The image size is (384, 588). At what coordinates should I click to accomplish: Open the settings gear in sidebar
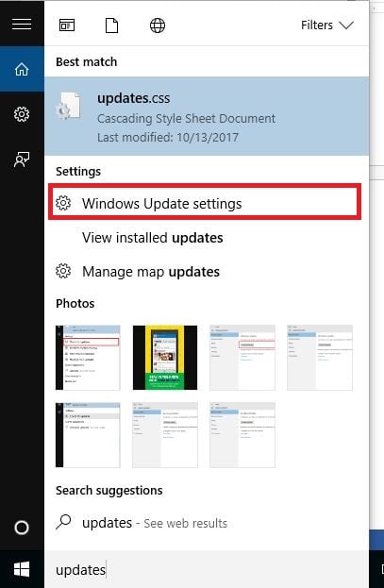[22, 114]
